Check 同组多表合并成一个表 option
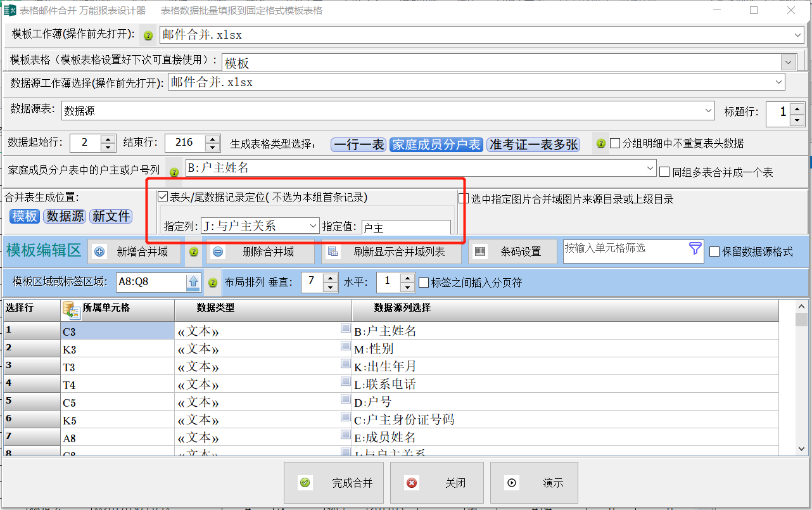The image size is (812, 510). pyautogui.click(x=664, y=172)
